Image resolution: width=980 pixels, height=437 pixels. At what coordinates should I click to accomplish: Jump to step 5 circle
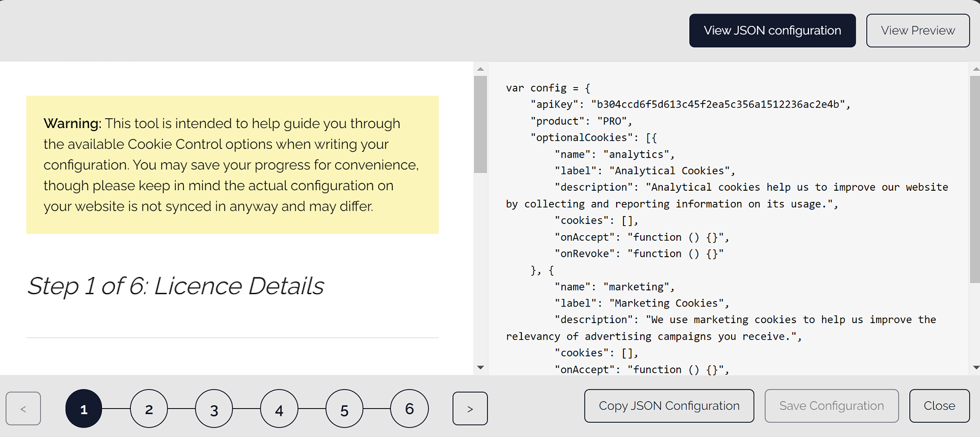click(344, 409)
